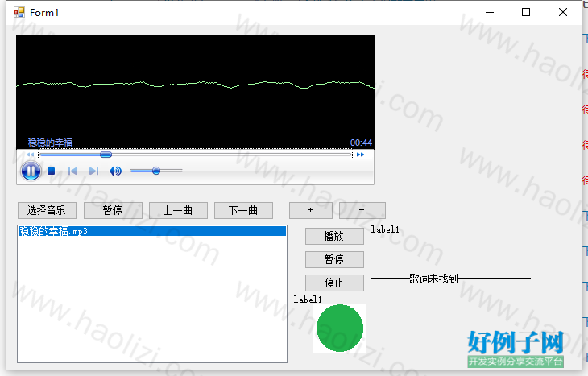Screen dimensions: 588x376
Task: Skip to next track in the media player
Action: pyautogui.click(x=93, y=171)
